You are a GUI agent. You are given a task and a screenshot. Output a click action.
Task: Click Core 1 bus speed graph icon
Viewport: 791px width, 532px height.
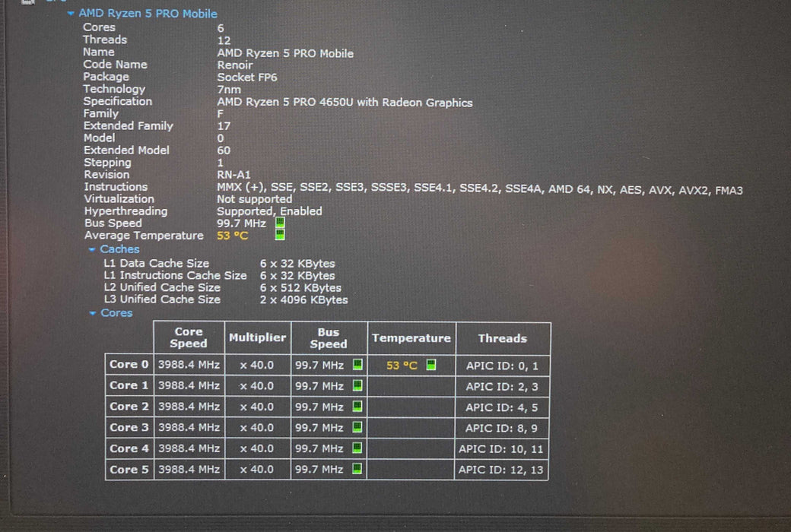point(357,385)
